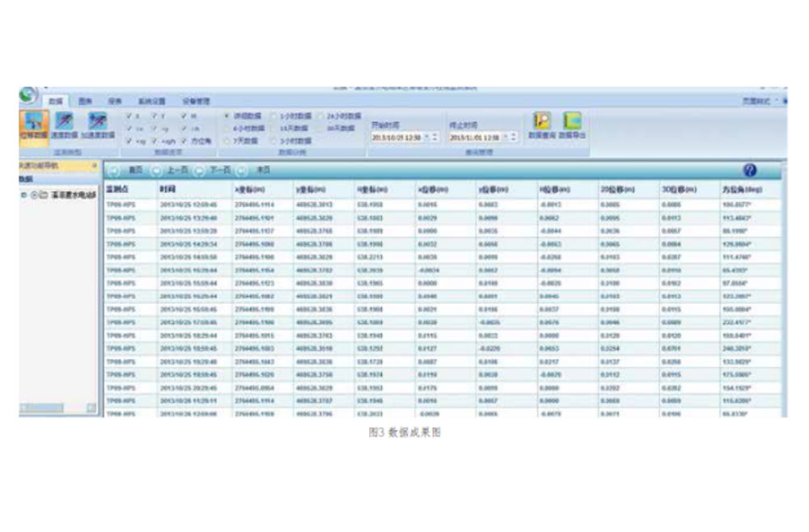
Task: Open the 页面样式 page style dropdown
Action: coord(761,100)
